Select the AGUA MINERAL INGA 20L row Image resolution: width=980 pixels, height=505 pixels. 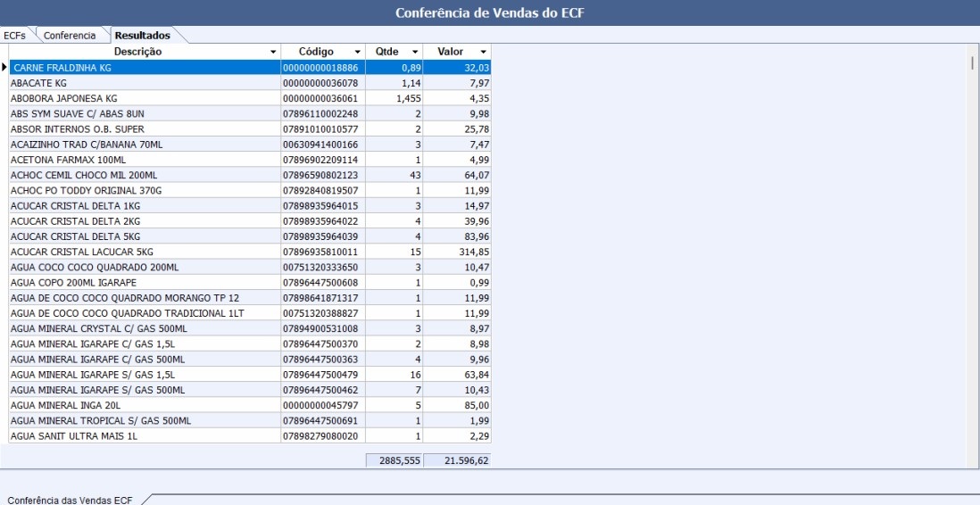[x=143, y=405]
